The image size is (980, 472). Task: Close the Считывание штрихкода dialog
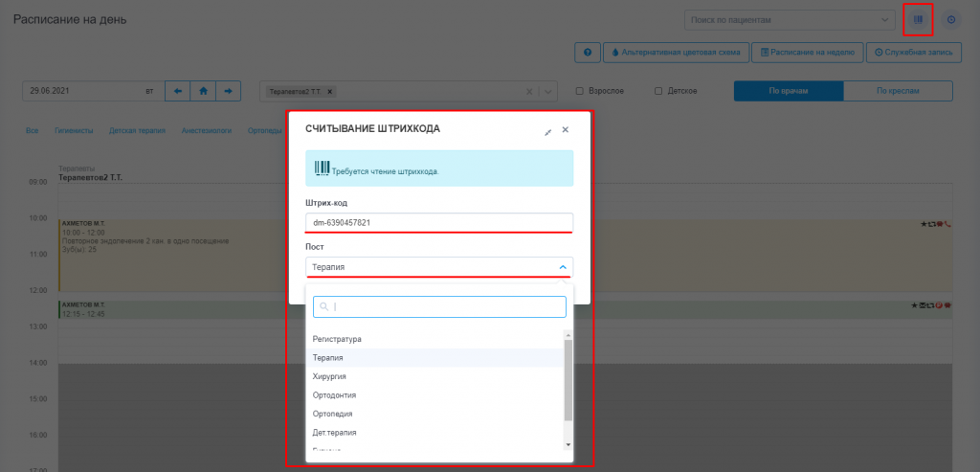point(565,129)
